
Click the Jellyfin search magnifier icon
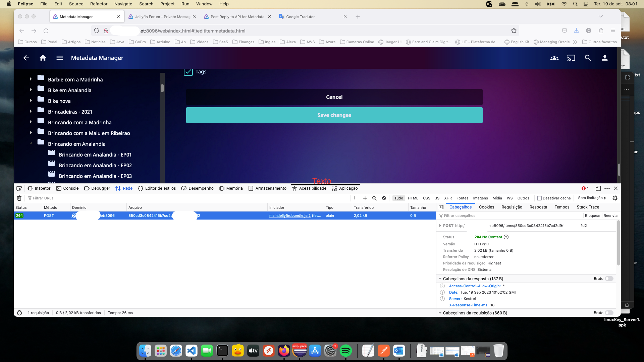pyautogui.click(x=588, y=58)
